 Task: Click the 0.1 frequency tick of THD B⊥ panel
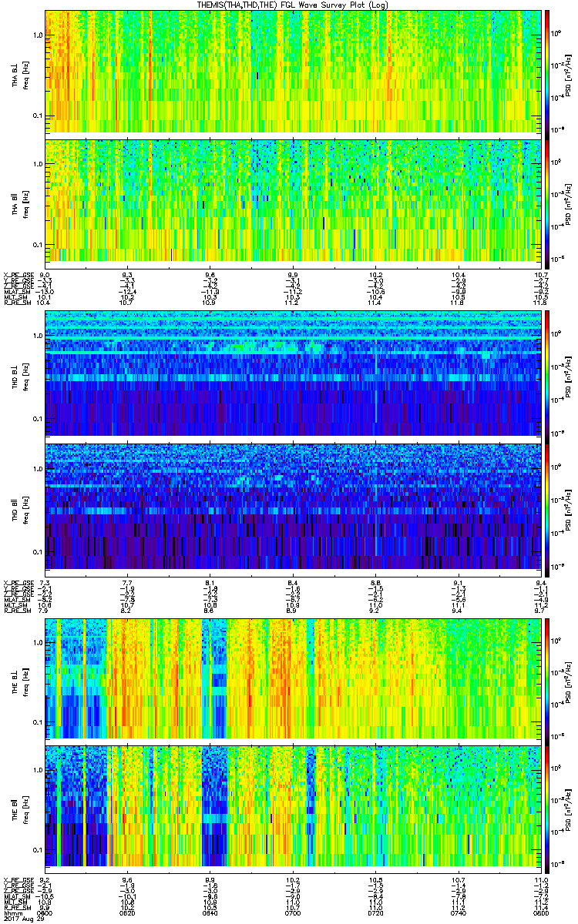[37, 418]
